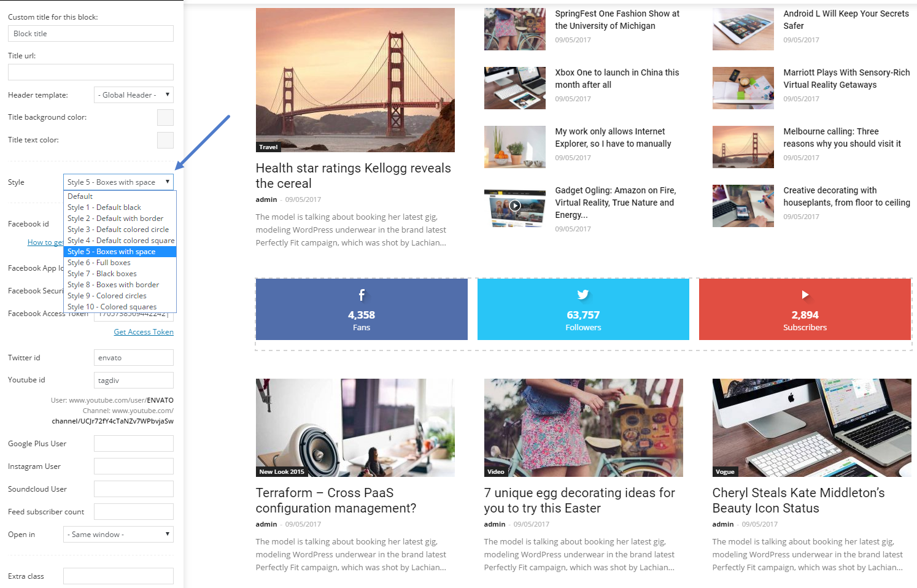This screenshot has height=588, width=917.
Task: Focus the Extra class input field
Action: [118, 576]
